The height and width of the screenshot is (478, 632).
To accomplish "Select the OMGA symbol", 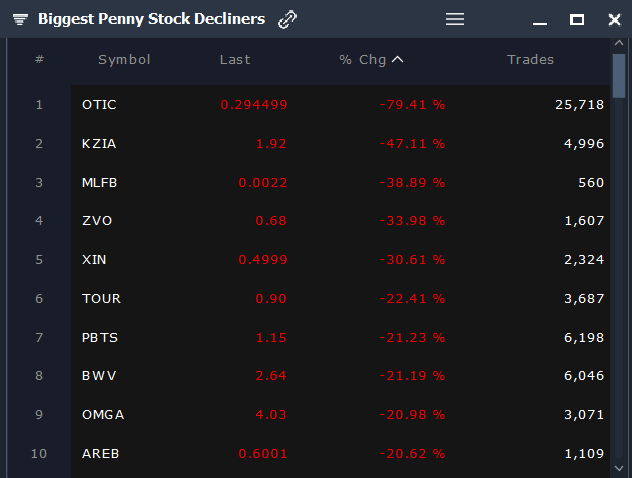I will click(x=103, y=415).
